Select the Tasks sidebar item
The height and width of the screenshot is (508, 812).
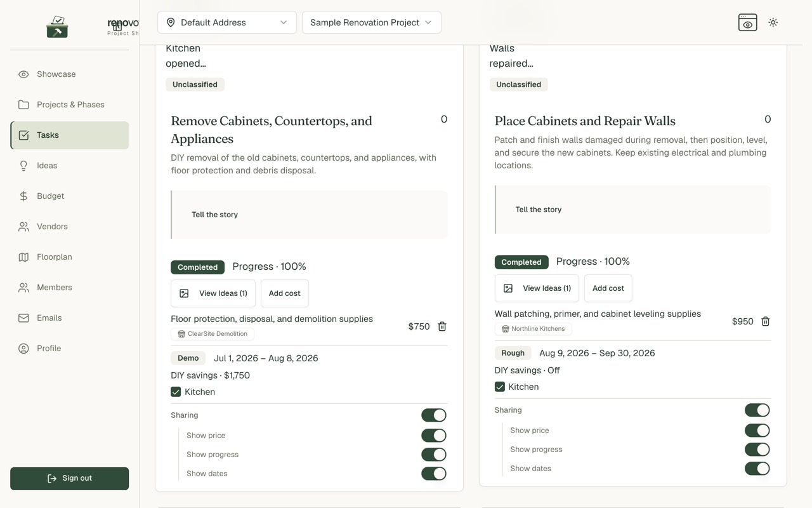point(69,135)
